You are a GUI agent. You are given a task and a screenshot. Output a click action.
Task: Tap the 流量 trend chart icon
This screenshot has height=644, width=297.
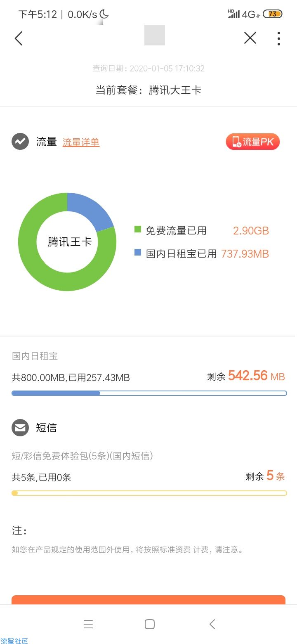20,142
